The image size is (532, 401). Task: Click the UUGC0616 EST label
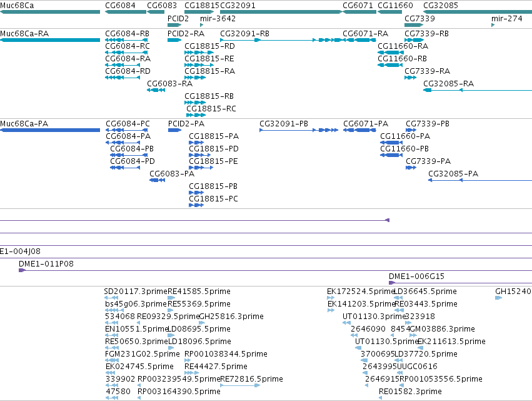(x=417, y=367)
